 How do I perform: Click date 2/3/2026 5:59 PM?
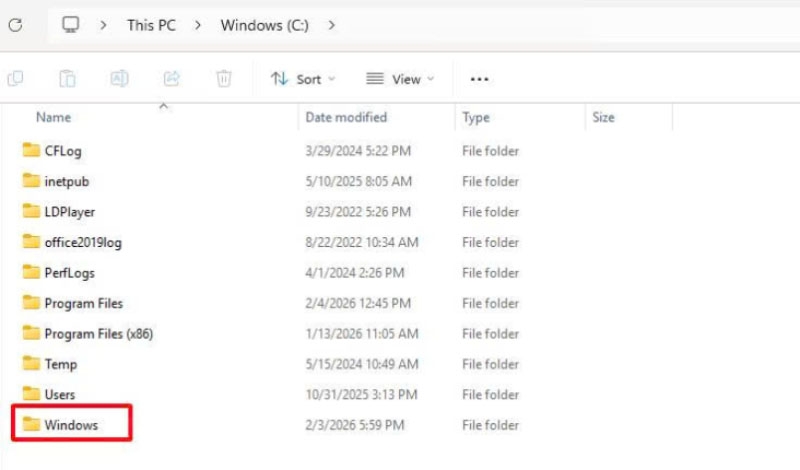pos(355,425)
